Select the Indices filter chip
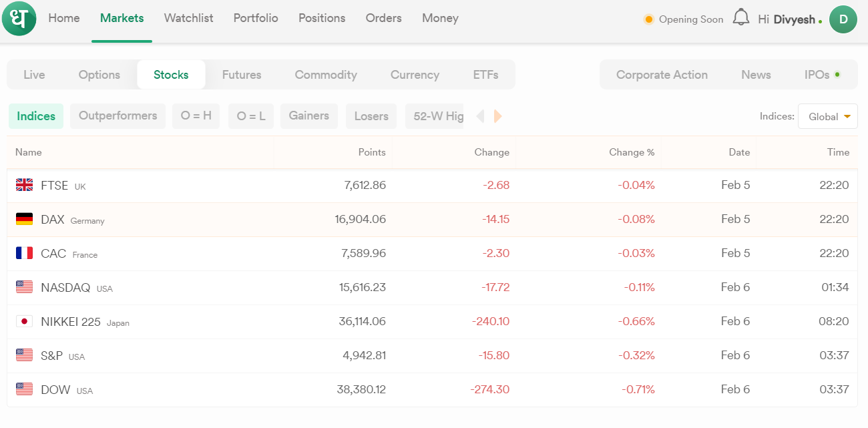 click(x=36, y=116)
